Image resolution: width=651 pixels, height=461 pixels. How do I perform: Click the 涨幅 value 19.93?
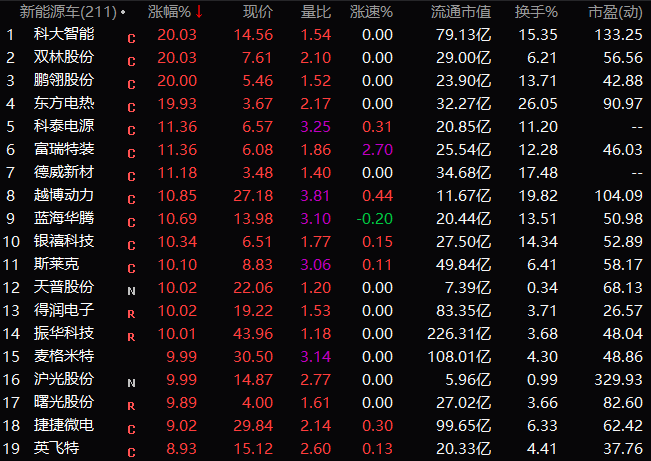tap(177, 104)
